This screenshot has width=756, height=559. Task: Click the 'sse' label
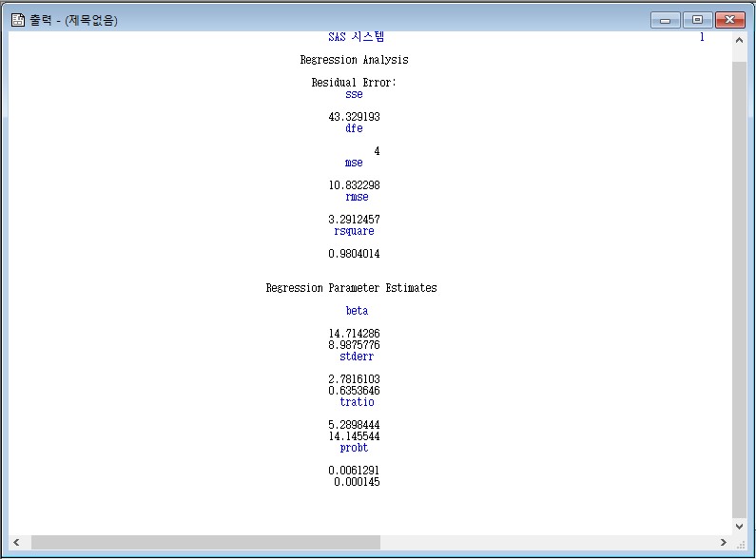point(354,94)
